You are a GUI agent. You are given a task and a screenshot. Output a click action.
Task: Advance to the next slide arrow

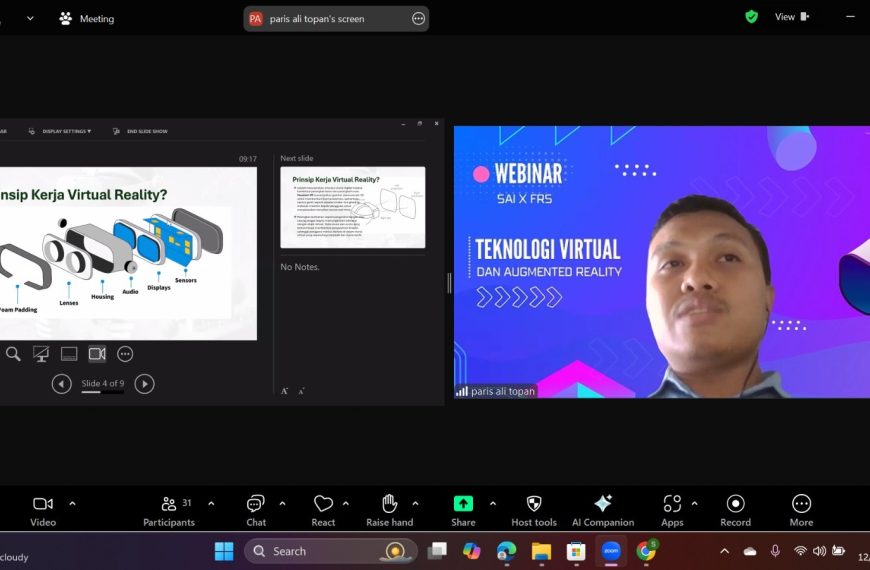coord(144,384)
